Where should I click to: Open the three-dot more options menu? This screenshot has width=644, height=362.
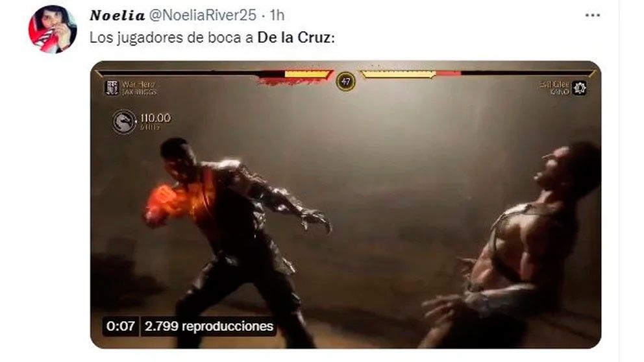pyautogui.click(x=592, y=16)
